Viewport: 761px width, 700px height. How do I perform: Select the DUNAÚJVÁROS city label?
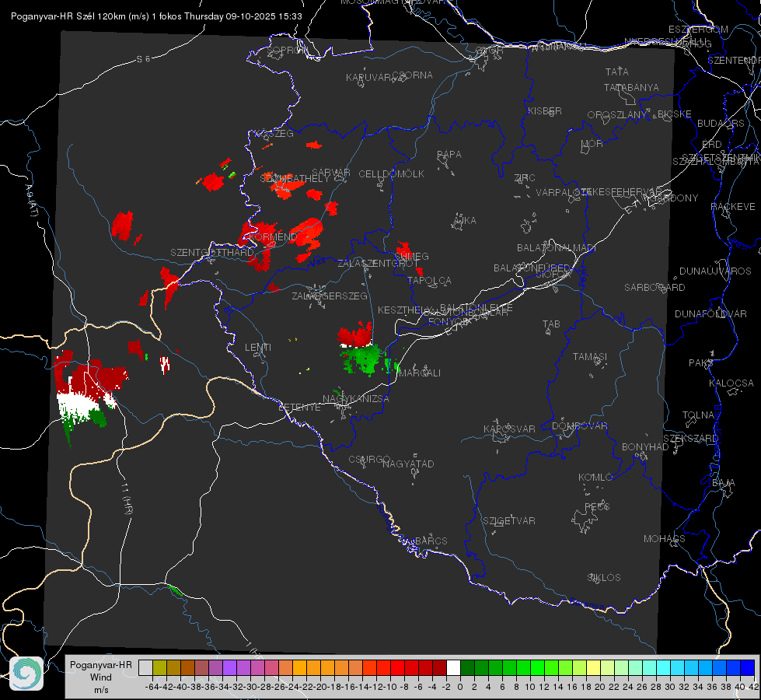tap(715, 271)
